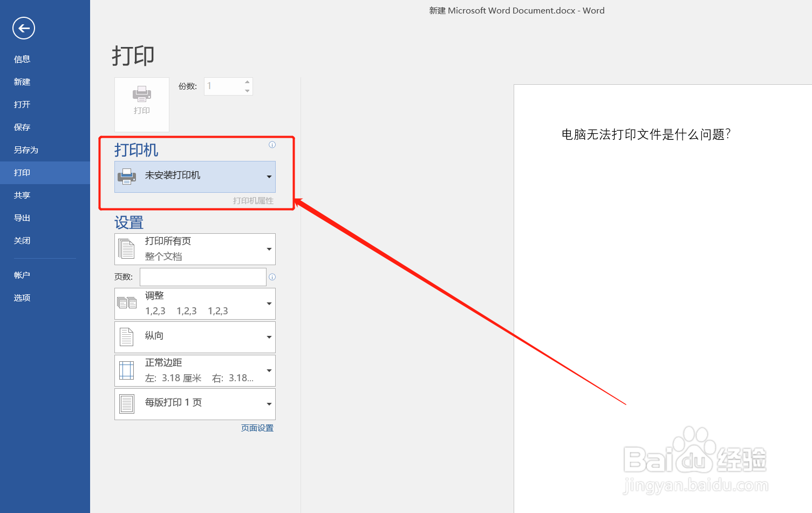Screen dimensions: 812x513
Task: Select 另存为 in the sidebar
Action: pyautogui.click(x=45, y=150)
